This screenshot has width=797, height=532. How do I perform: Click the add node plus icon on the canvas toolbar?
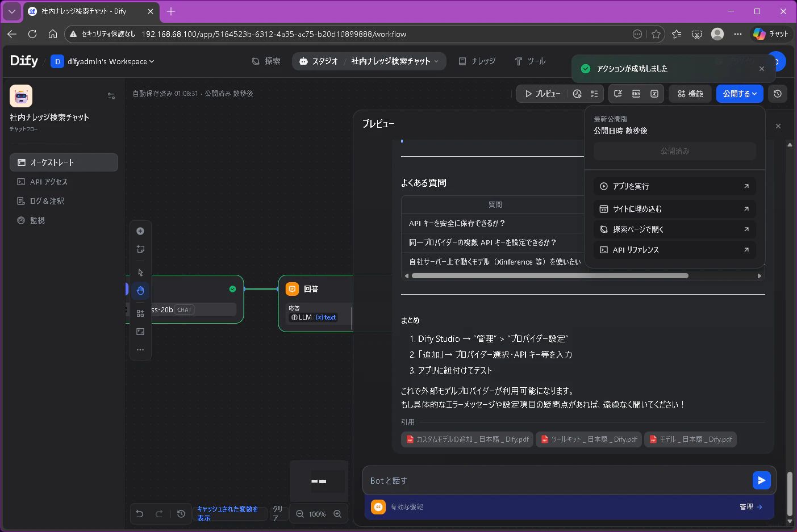click(x=140, y=231)
